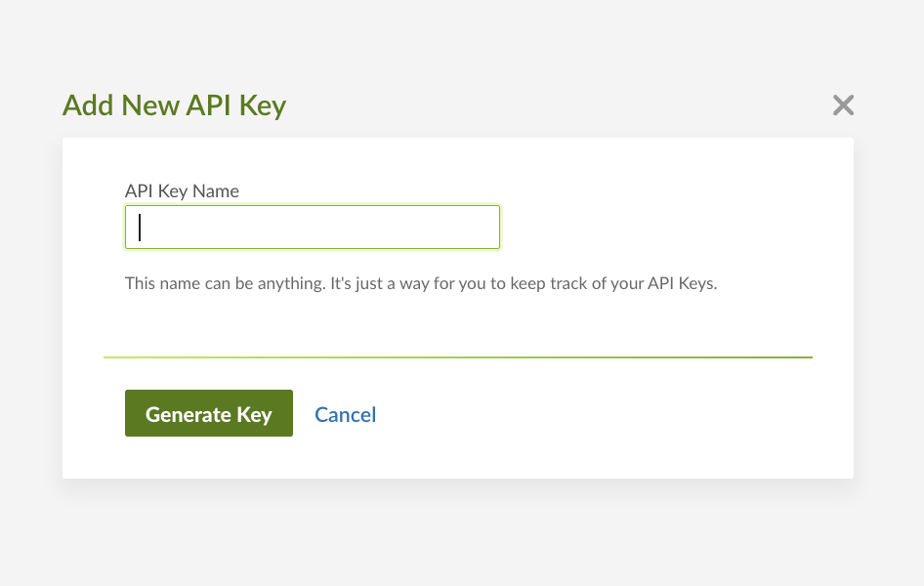Click the gray X icon
The width and height of the screenshot is (924, 586).
pyautogui.click(x=843, y=105)
